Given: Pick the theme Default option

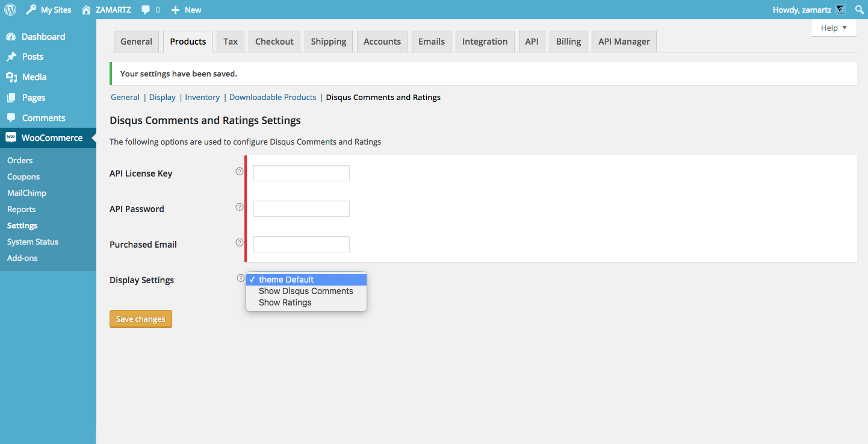Looking at the screenshot, I should 287,280.
